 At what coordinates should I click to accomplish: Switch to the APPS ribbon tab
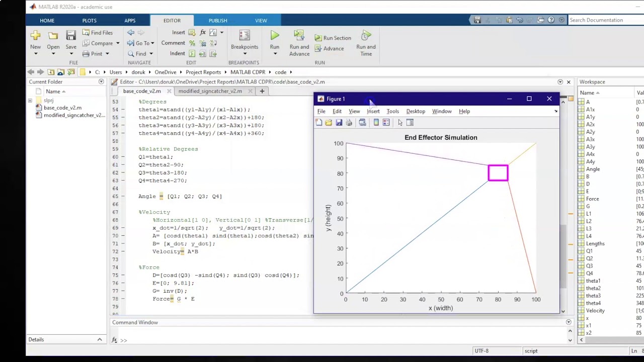click(130, 21)
